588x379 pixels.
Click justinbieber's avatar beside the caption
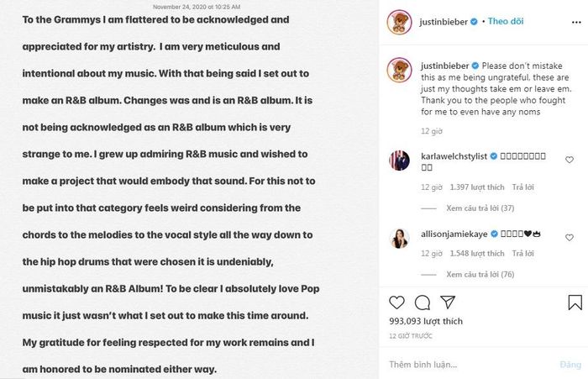(x=399, y=70)
